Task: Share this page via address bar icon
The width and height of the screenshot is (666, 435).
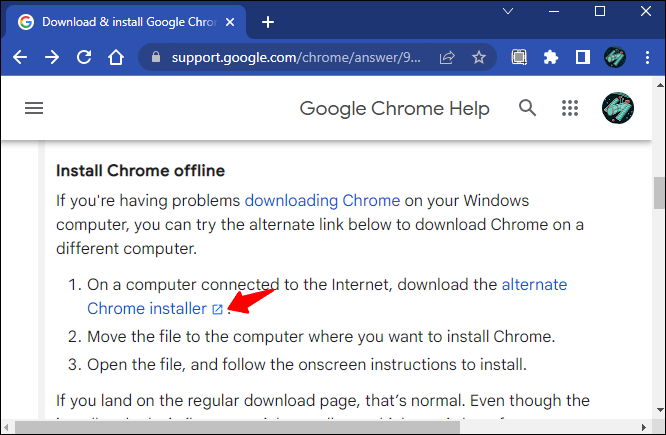Action: [x=447, y=57]
